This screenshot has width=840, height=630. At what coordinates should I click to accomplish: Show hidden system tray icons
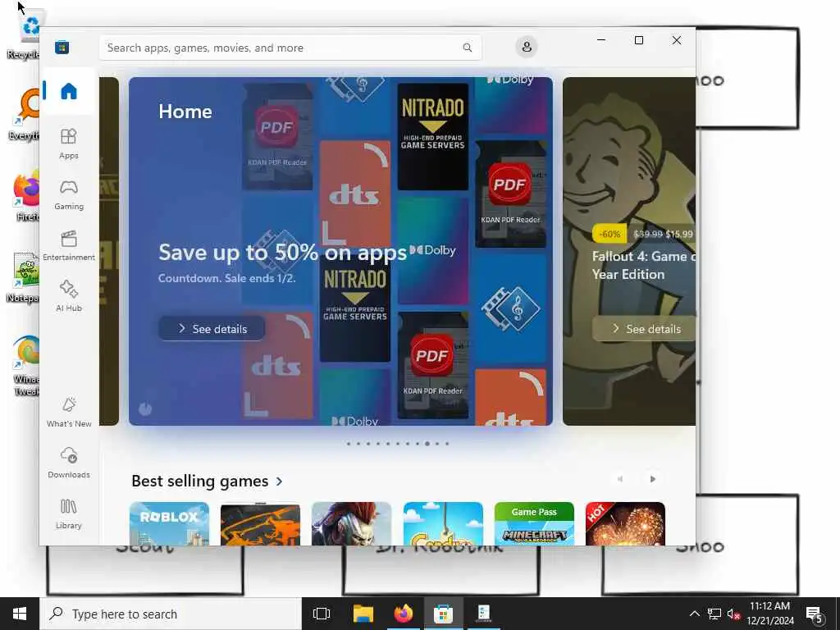[x=694, y=614]
